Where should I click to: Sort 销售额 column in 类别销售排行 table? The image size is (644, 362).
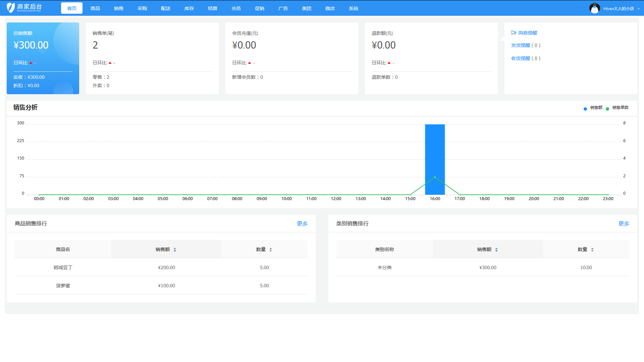[496, 249]
